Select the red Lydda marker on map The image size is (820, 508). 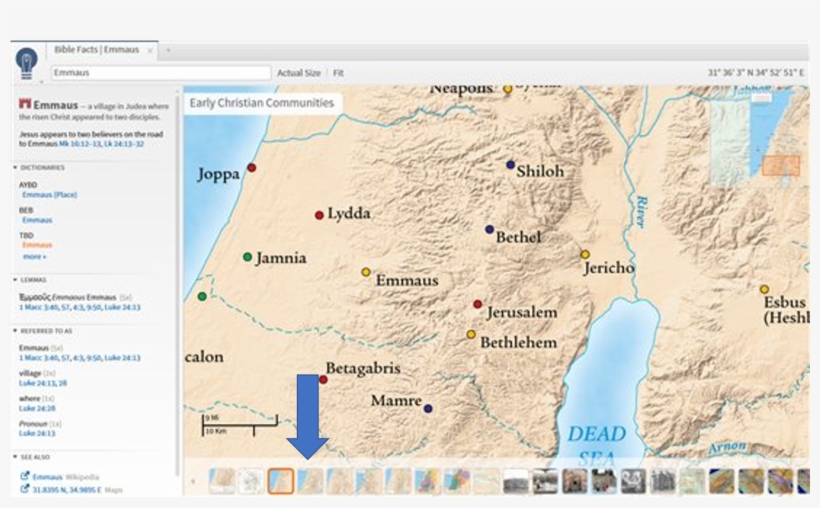pyautogui.click(x=319, y=215)
